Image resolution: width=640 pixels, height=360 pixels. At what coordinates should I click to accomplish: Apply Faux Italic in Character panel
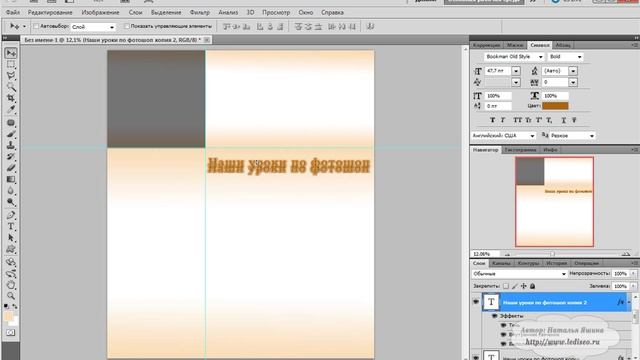[x=503, y=120]
